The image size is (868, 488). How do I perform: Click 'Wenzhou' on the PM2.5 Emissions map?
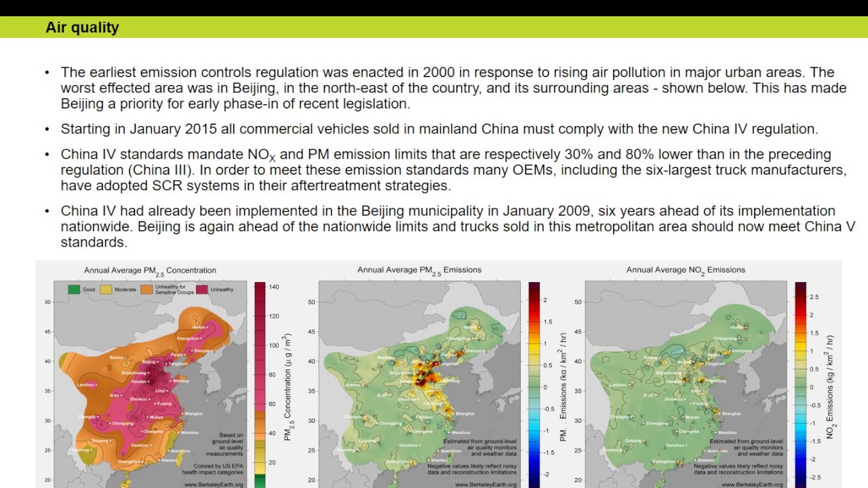pyautogui.click(x=460, y=432)
